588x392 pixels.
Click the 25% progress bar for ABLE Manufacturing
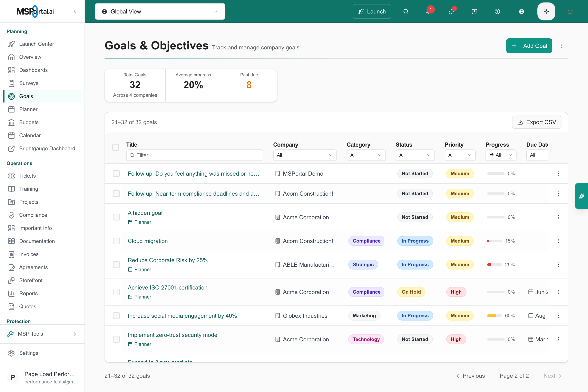tap(494, 265)
